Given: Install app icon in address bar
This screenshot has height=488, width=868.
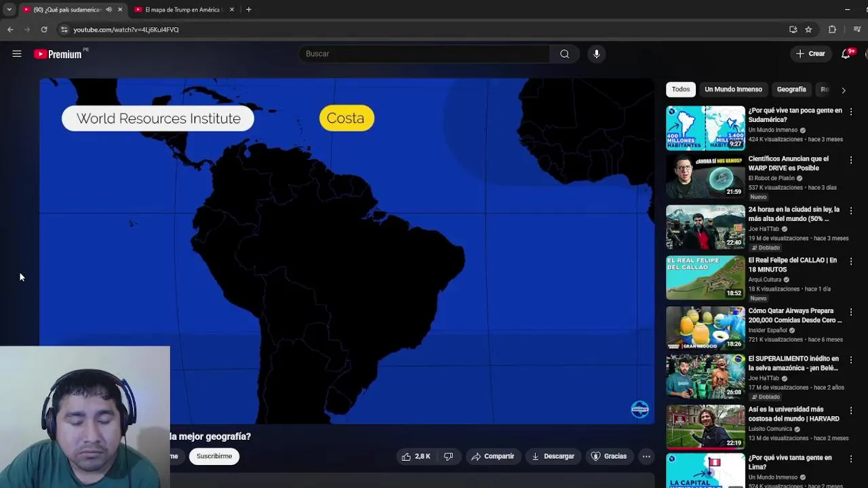Looking at the screenshot, I should 793,29.
